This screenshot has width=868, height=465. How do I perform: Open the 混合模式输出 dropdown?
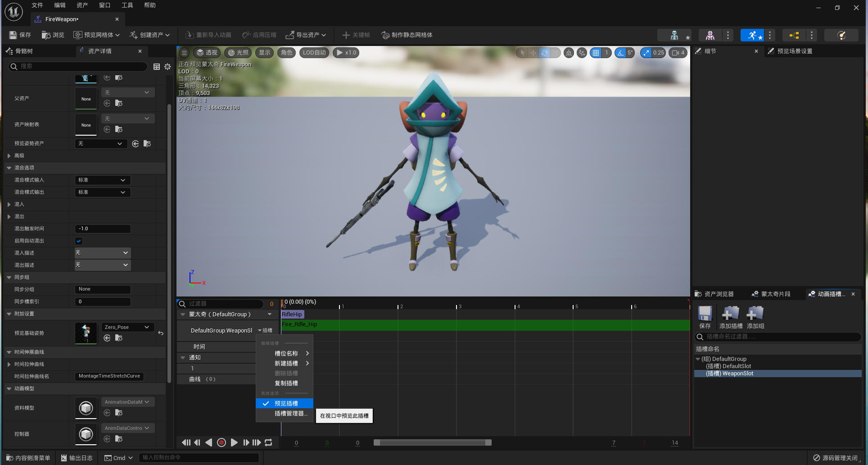click(x=103, y=192)
